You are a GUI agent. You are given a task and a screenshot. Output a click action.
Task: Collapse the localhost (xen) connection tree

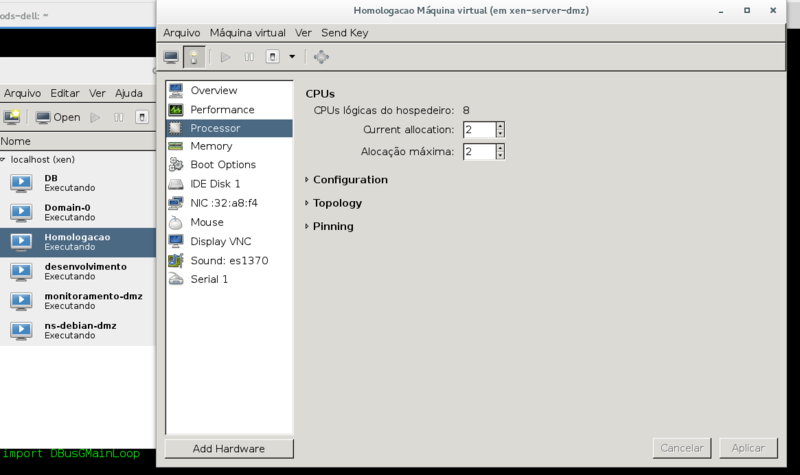(3, 160)
